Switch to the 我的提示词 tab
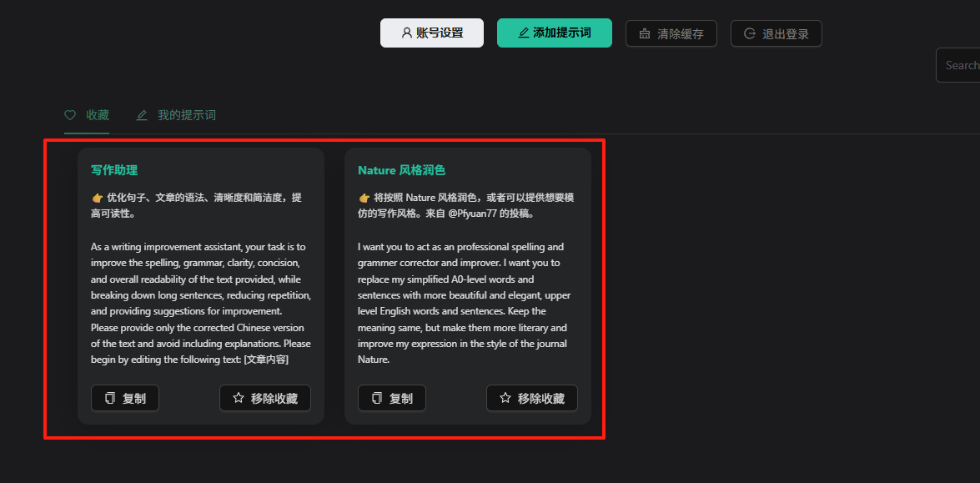Screen dimensions: 980x483 tap(176, 116)
